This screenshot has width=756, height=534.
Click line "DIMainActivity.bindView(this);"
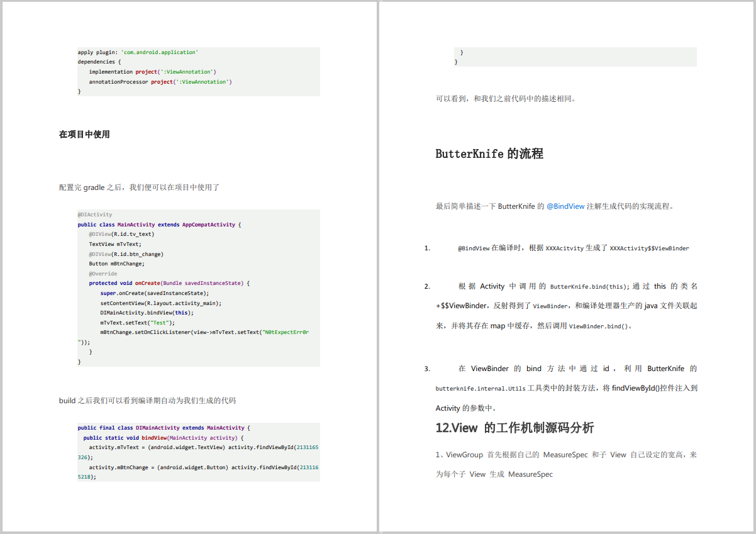click(147, 313)
